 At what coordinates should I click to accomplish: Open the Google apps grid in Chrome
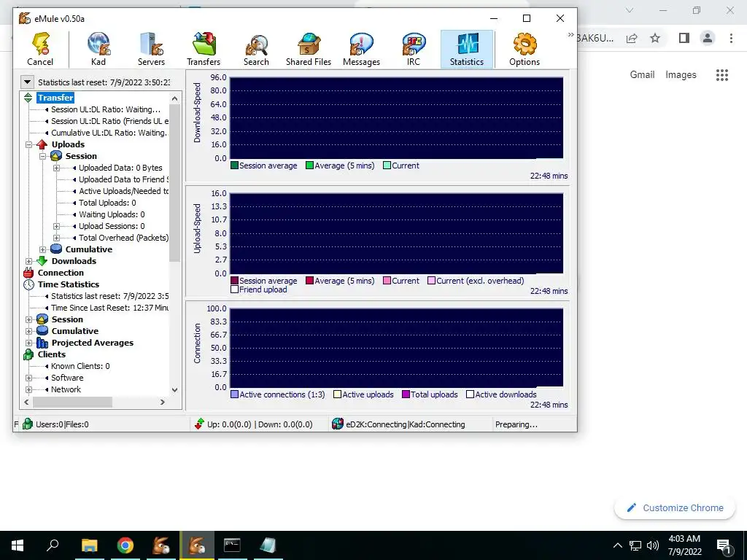pos(722,75)
